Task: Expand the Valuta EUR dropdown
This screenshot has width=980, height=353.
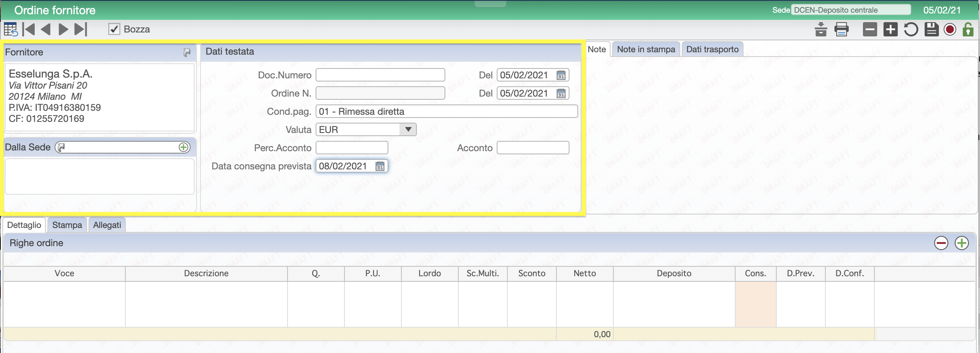Action: tap(408, 129)
